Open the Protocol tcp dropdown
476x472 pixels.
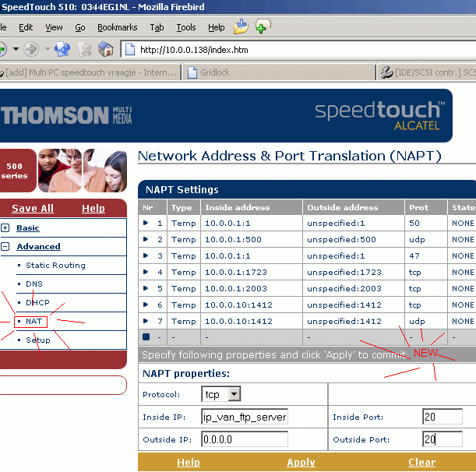pyautogui.click(x=221, y=394)
